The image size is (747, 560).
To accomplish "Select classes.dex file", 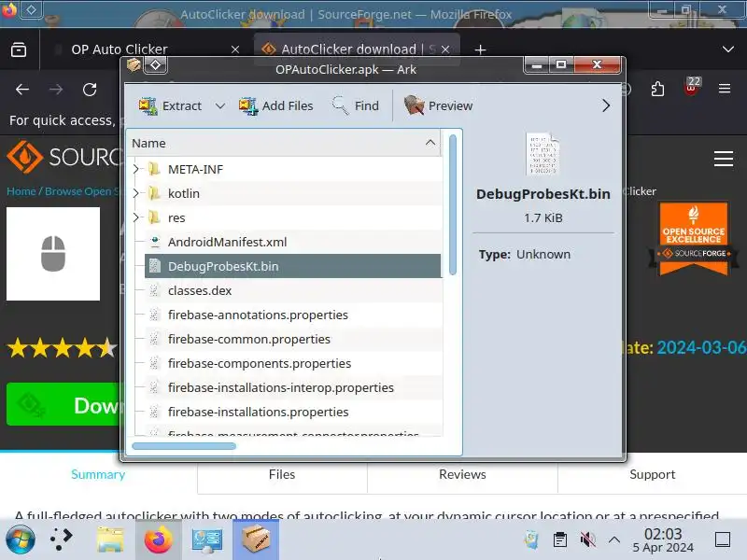I will coord(293,290).
